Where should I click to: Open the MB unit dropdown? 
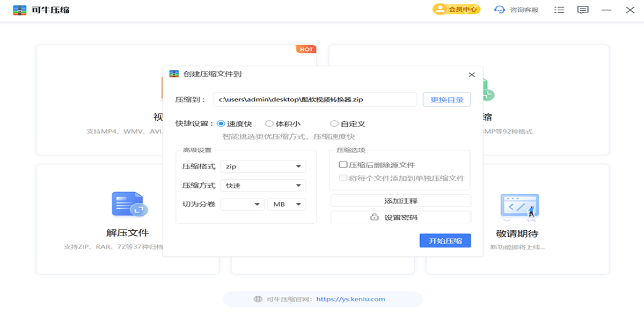pyautogui.click(x=287, y=204)
